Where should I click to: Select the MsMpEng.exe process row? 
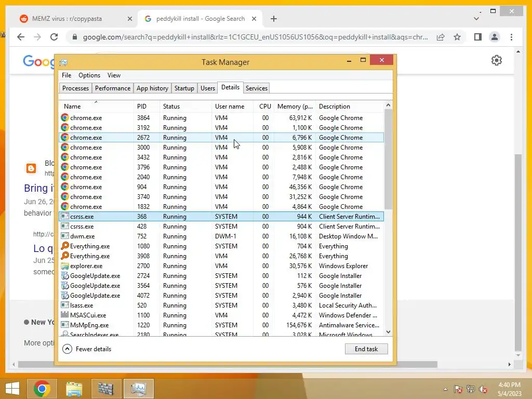coord(221,325)
